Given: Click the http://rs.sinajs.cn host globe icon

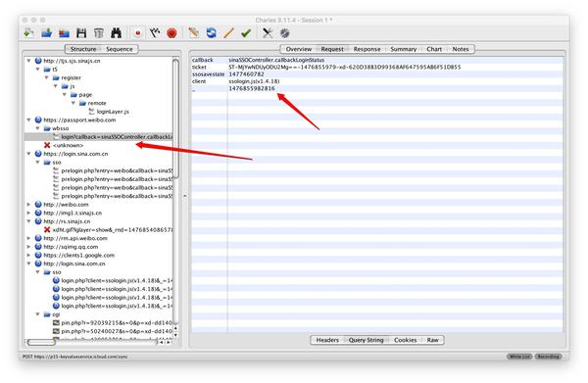Looking at the screenshot, I should 38,221.
